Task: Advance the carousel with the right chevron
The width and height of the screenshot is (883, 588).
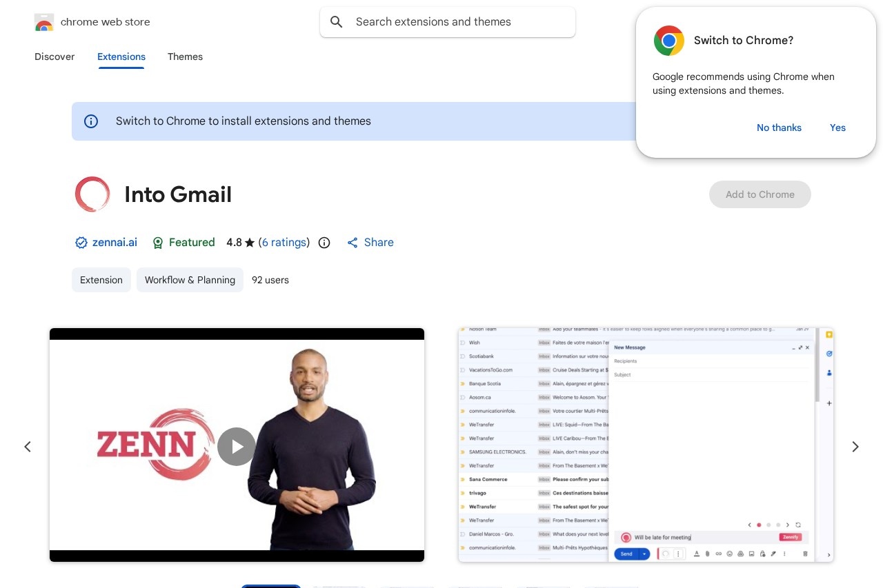Action: point(855,447)
